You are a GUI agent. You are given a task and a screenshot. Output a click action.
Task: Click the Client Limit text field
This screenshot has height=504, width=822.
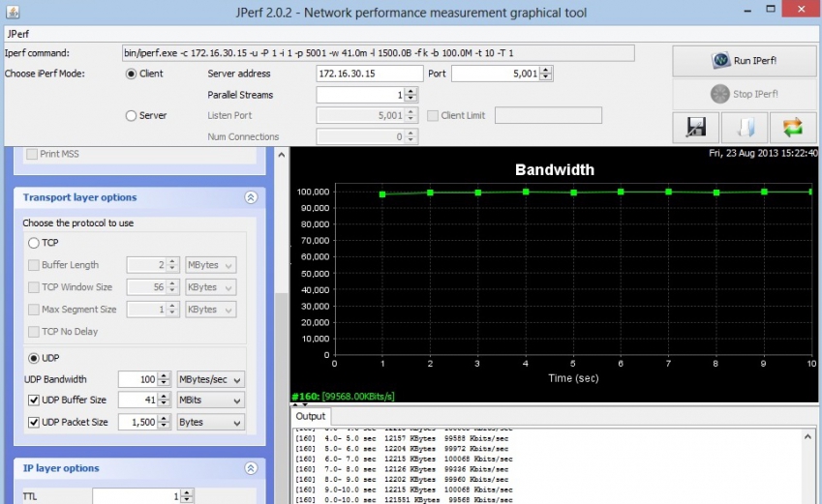548,116
